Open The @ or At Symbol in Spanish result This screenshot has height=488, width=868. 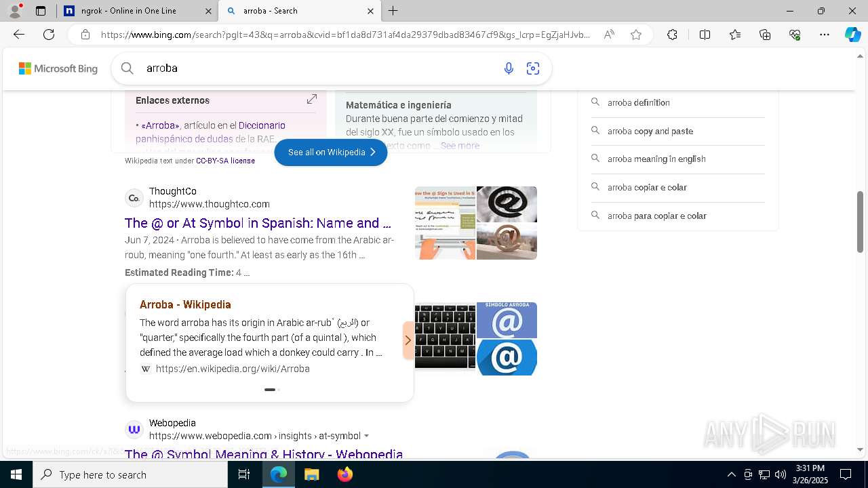pos(258,223)
